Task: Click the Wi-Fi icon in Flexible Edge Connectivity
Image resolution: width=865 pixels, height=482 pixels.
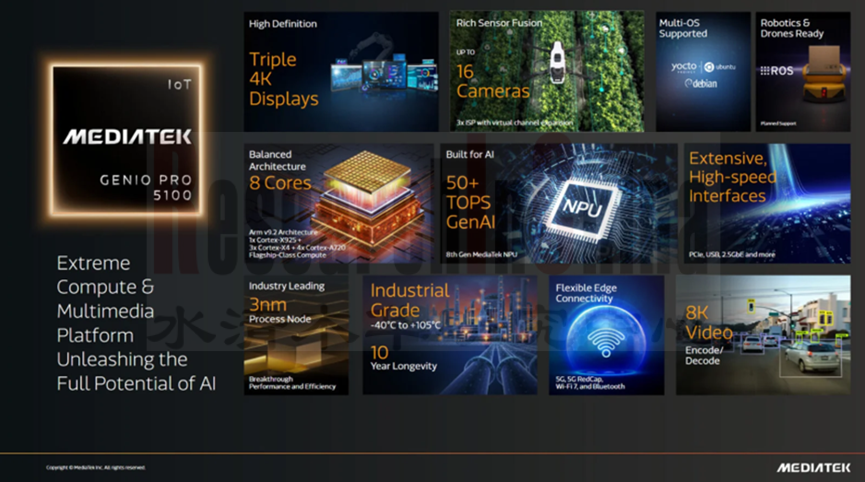Action: coord(606,342)
